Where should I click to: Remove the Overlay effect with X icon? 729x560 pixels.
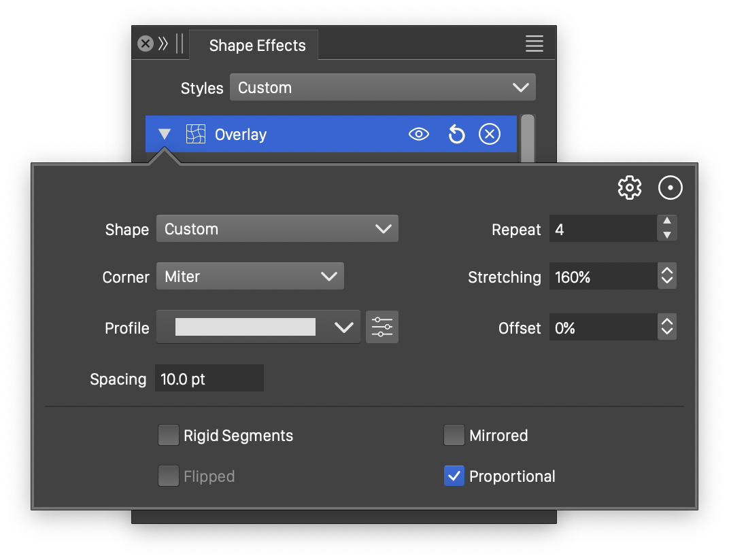click(x=489, y=135)
